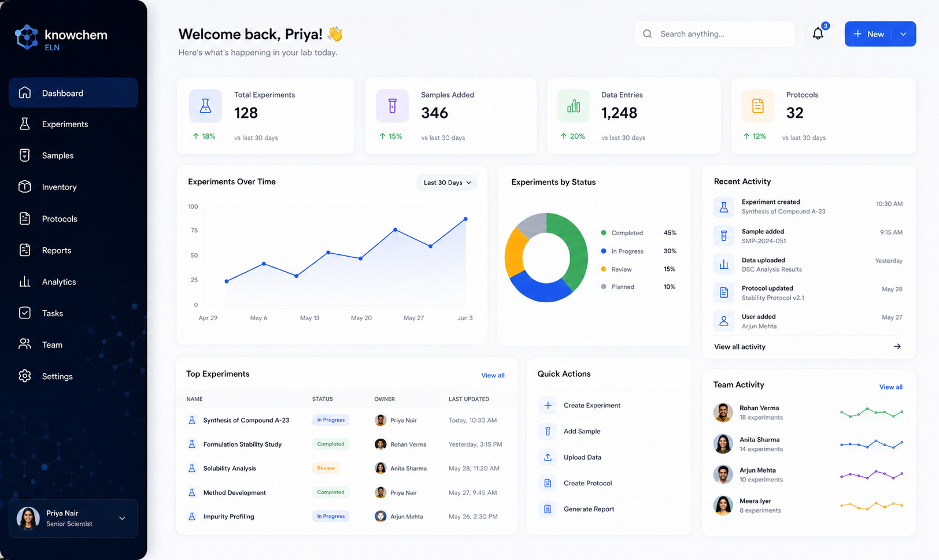Click the Create Experiment plus icon
This screenshot has height=560, width=939.
tap(548, 405)
